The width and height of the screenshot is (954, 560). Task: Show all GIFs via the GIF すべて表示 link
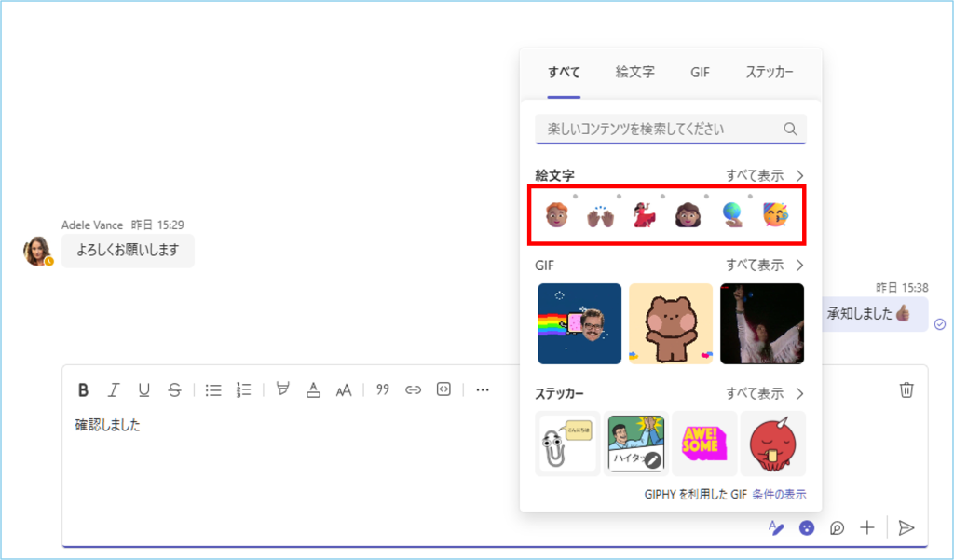755,266
